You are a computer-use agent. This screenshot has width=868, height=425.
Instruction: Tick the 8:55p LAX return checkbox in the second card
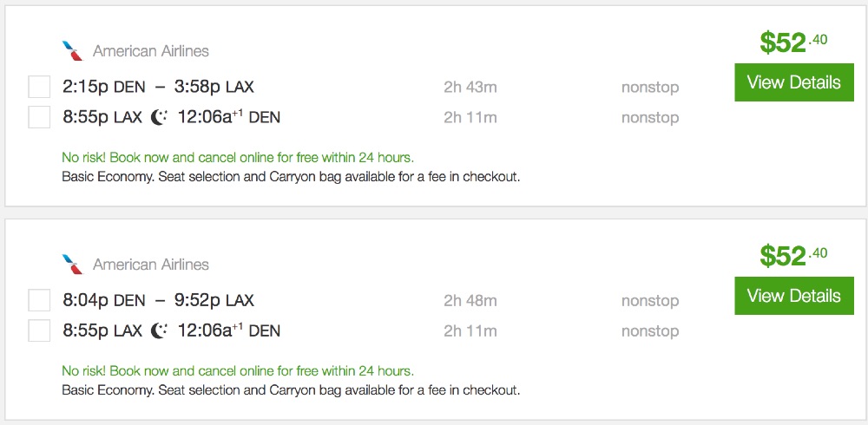click(39, 330)
